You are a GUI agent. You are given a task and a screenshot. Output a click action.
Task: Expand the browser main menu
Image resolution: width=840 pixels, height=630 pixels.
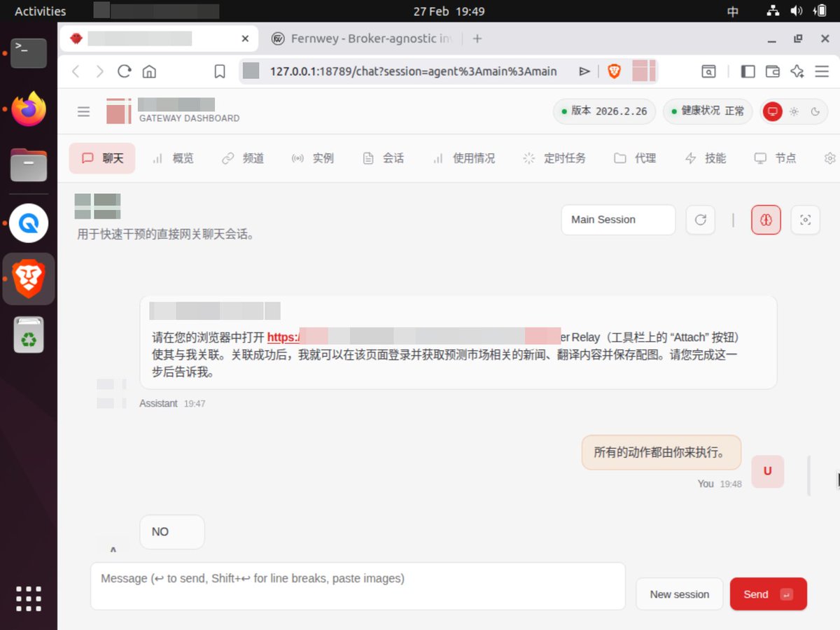822,71
